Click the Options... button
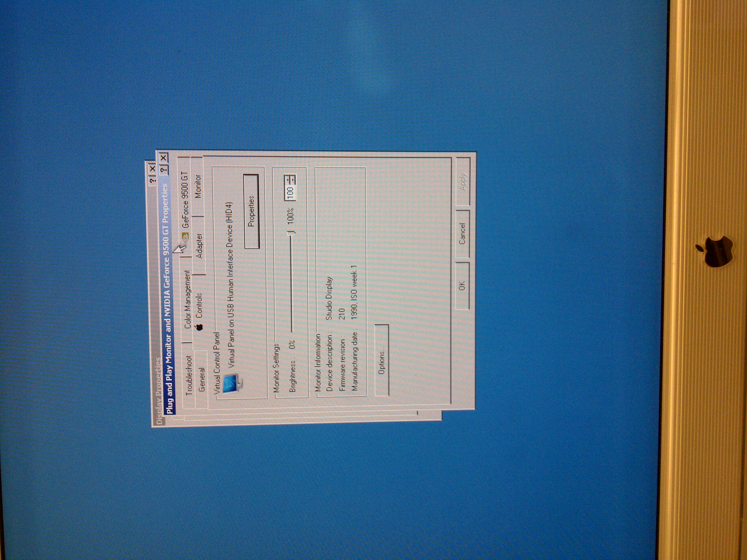 tap(382, 360)
